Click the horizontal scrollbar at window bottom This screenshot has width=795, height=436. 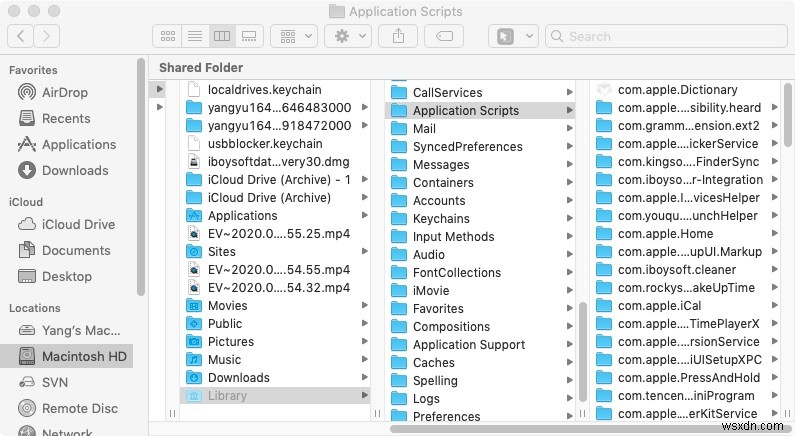591,429
